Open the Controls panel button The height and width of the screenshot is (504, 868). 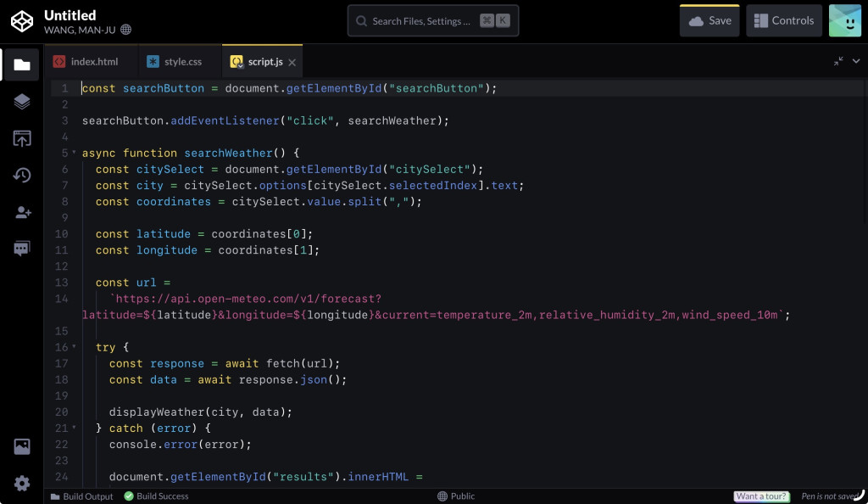click(x=784, y=20)
